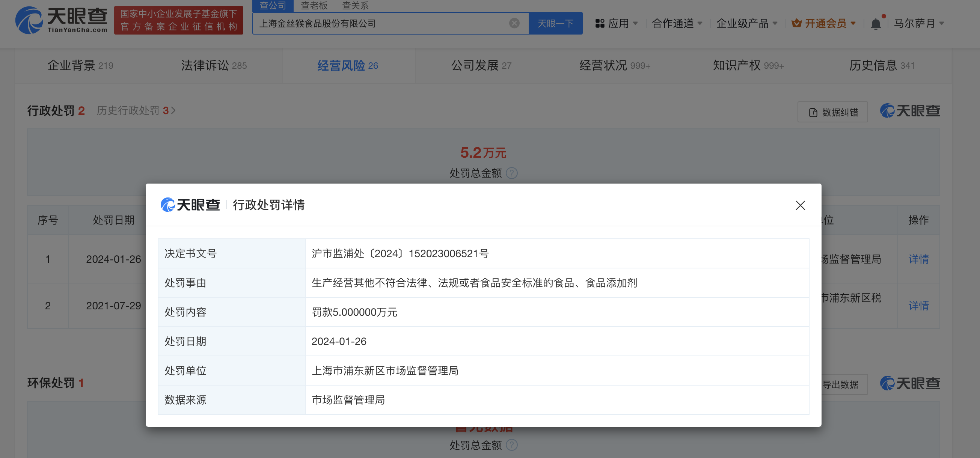The image size is (980, 458).
Task: Open 详情 for the 2021-07-29 row
Action: pyautogui.click(x=918, y=306)
